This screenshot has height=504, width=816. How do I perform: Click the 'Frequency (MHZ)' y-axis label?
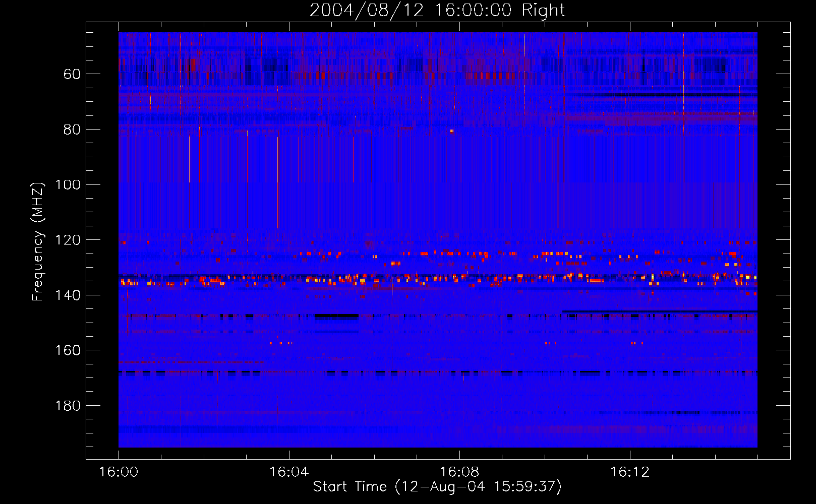(x=38, y=241)
